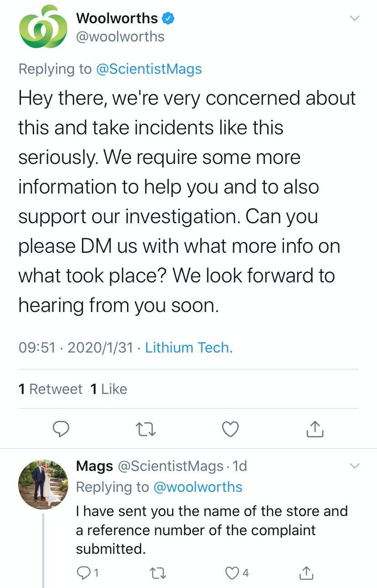The width and height of the screenshot is (377, 588).
Task: Open the Mags display name profile
Action: [95, 466]
